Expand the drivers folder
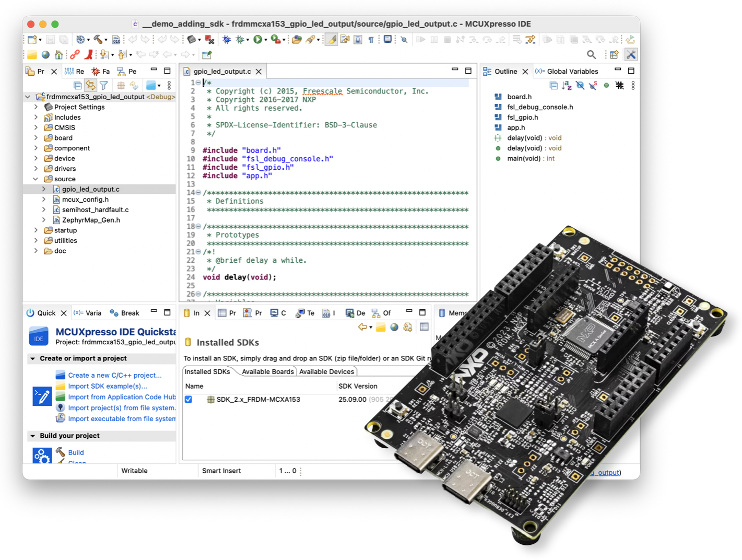The height and width of the screenshot is (560, 742). point(36,169)
